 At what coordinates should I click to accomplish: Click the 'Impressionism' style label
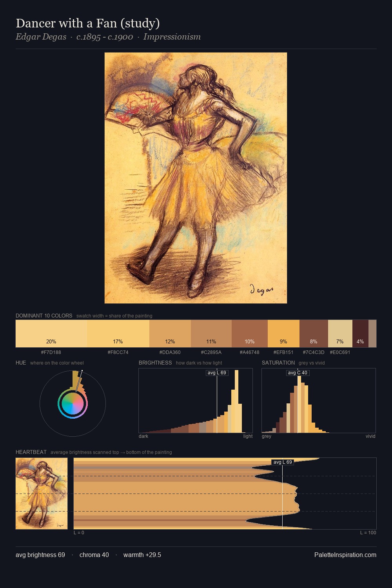coord(172,37)
